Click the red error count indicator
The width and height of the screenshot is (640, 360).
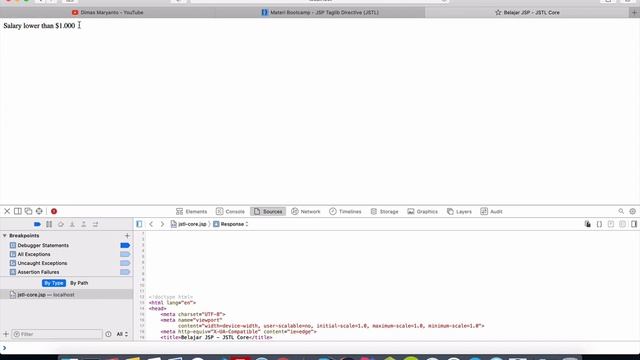(x=54, y=211)
